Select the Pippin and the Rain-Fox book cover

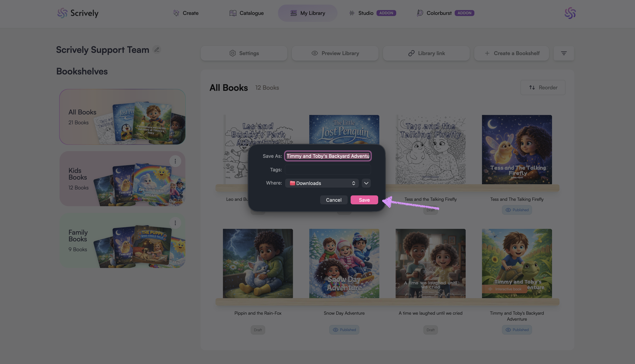(x=258, y=263)
